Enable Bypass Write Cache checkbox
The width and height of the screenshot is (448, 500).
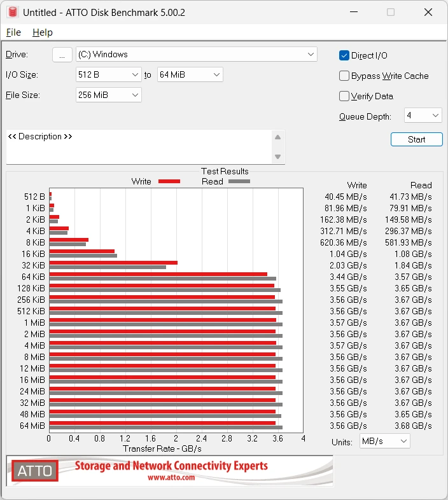click(x=344, y=76)
